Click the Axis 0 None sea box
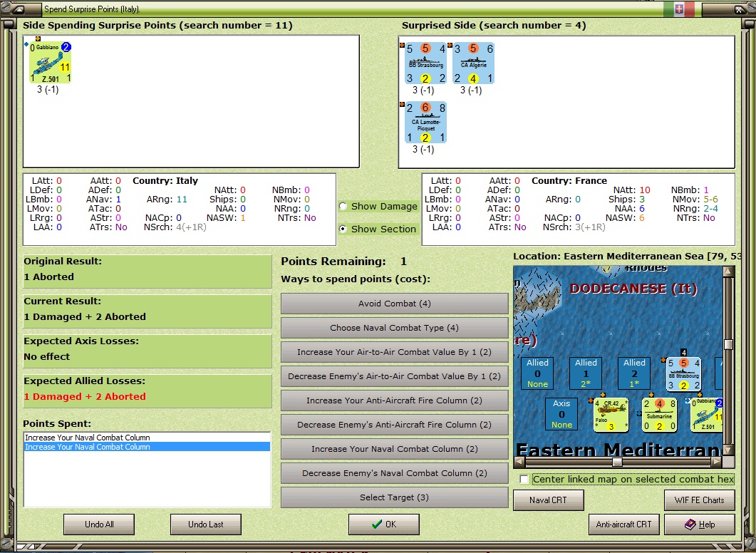 coord(561,413)
